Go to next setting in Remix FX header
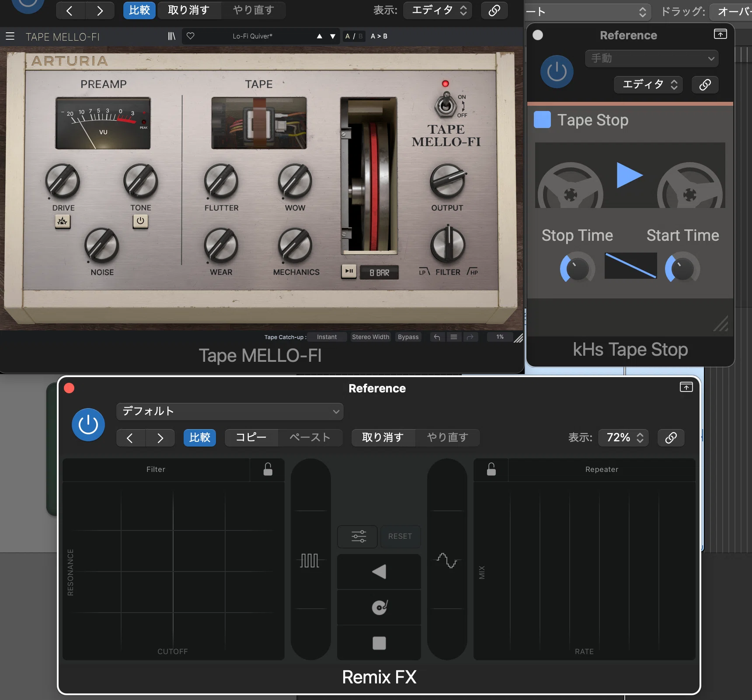Screen dimensions: 752x700 [x=160, y=437]
